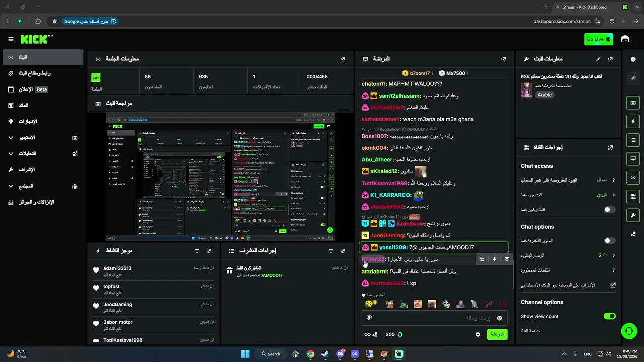Toggle emotes only chat switch
Viewport: 644px width, 362px height.
pyautogui.click(x=610, y=241)
